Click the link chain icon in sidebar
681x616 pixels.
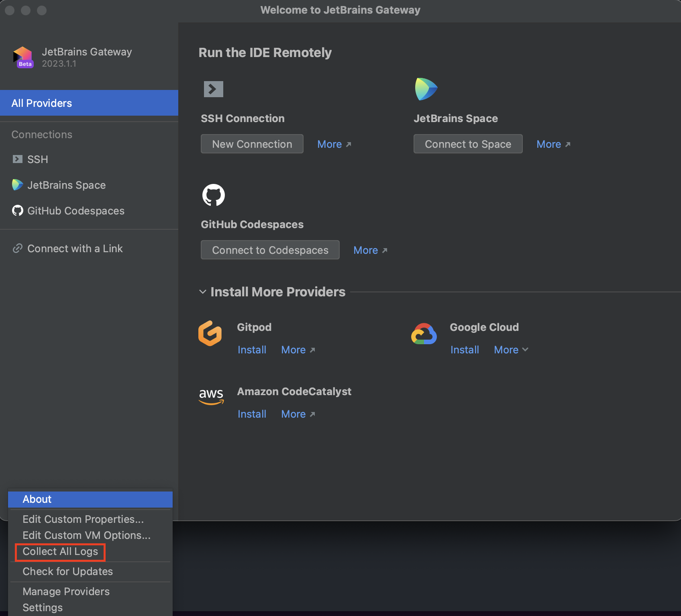tap(17, 249)
